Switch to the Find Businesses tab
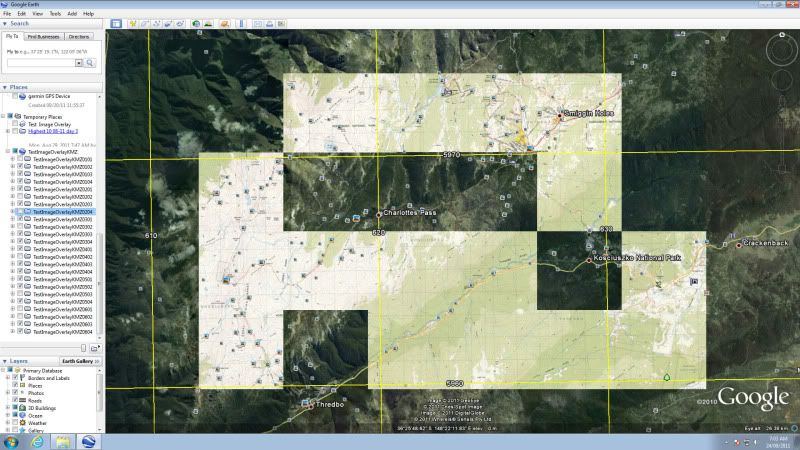Viewport: 800px width, 450px height. pyautogui.click(x=43, y=37)
